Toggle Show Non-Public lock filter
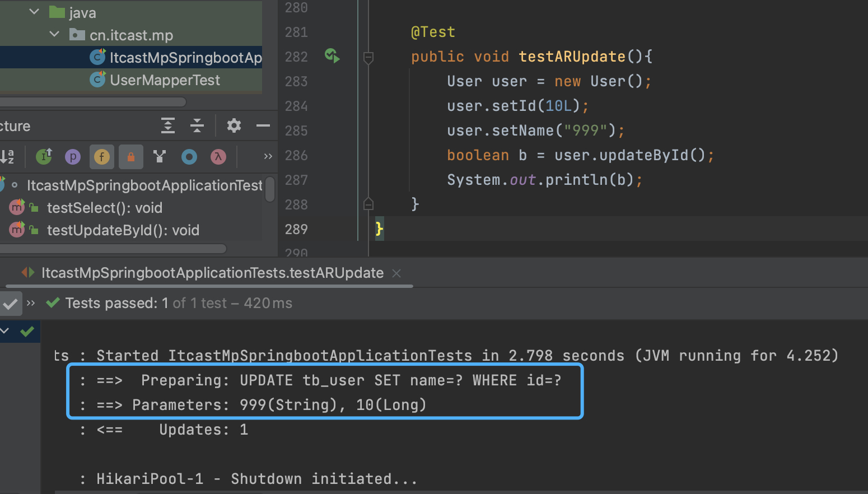 tap(131, 157)
